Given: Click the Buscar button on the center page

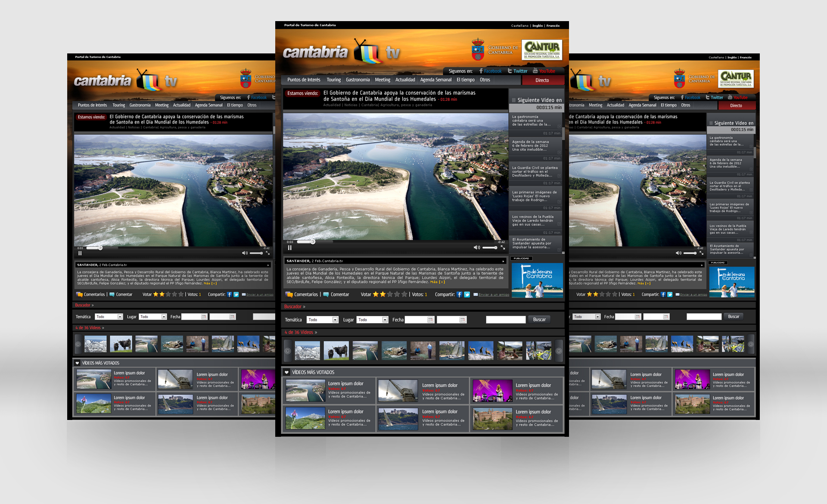Looking at the screenshot, I should click(x=539, y=320).
